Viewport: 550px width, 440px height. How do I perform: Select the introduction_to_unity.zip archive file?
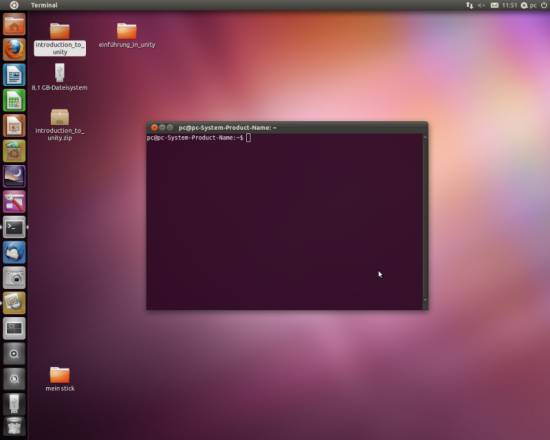(x=60, y=125)
